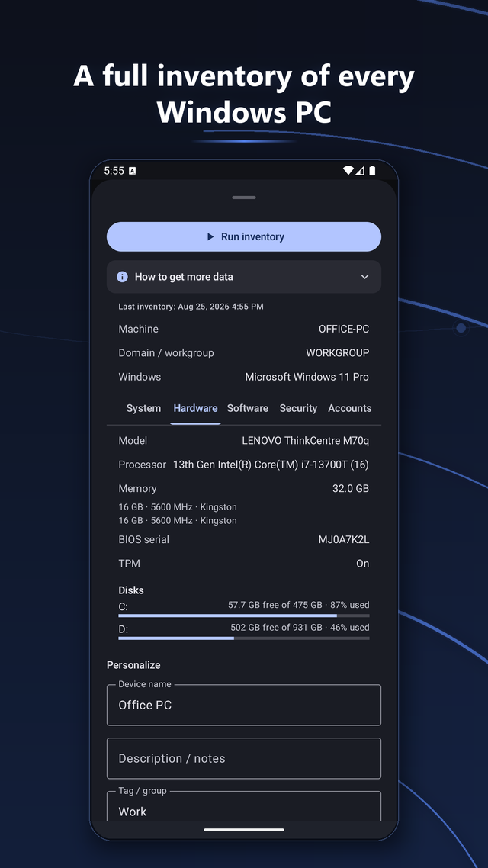This screenshot has width=488, height=868.
Task: Click the Personalize section heading
Action: click(133, 665)
